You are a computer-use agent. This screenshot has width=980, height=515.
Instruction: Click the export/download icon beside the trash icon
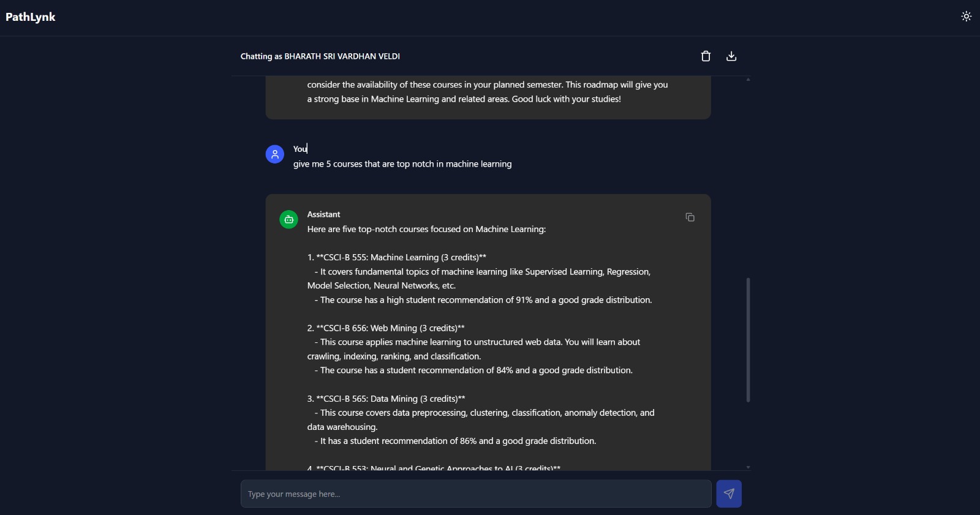tap(731, 56)
